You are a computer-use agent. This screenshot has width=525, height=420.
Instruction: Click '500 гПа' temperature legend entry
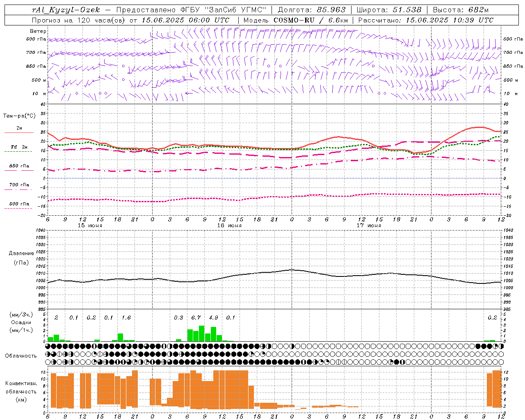point(19,203)
